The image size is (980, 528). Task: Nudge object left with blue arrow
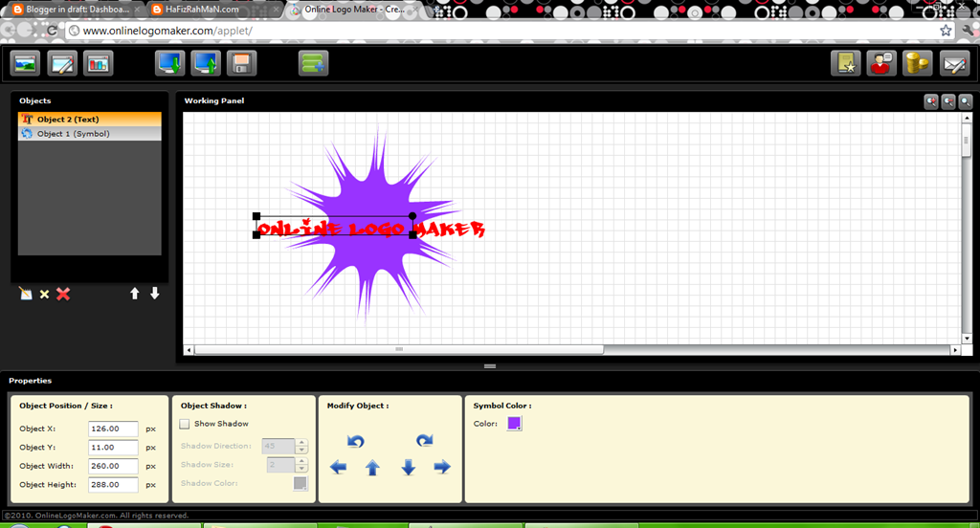pos(338,467)
